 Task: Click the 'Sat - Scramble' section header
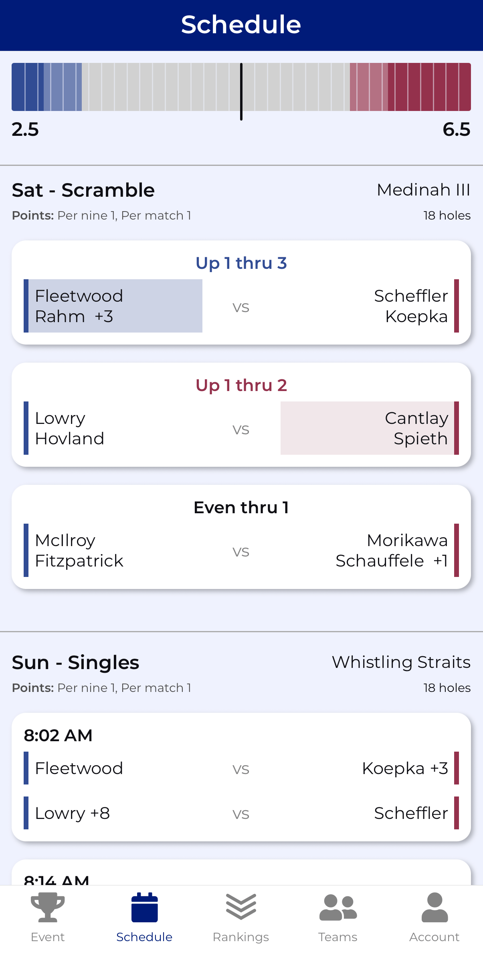83,190
